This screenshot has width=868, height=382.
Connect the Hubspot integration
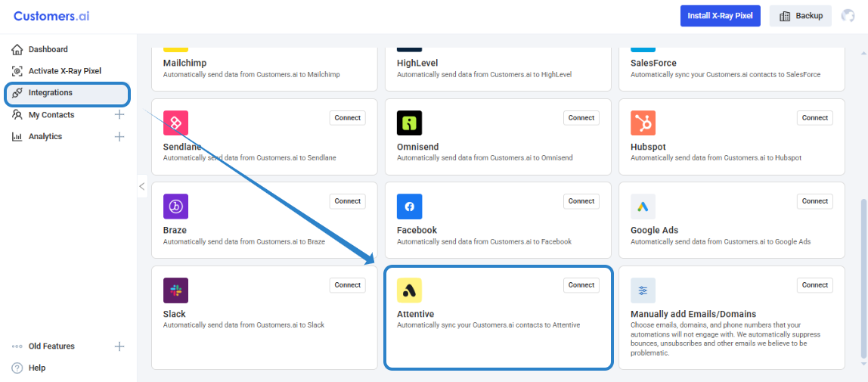[x=815, y=118]
